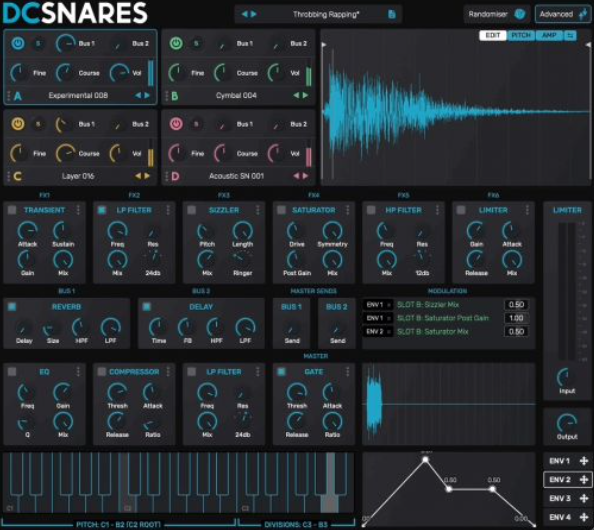Click the master Output knob
Screen dimensions: 594x530
(x=567, y=422)
